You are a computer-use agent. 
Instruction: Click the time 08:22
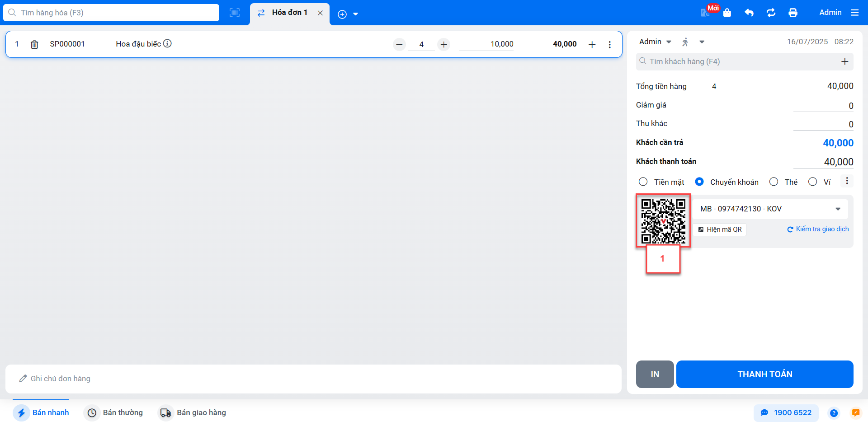[844, 42]
